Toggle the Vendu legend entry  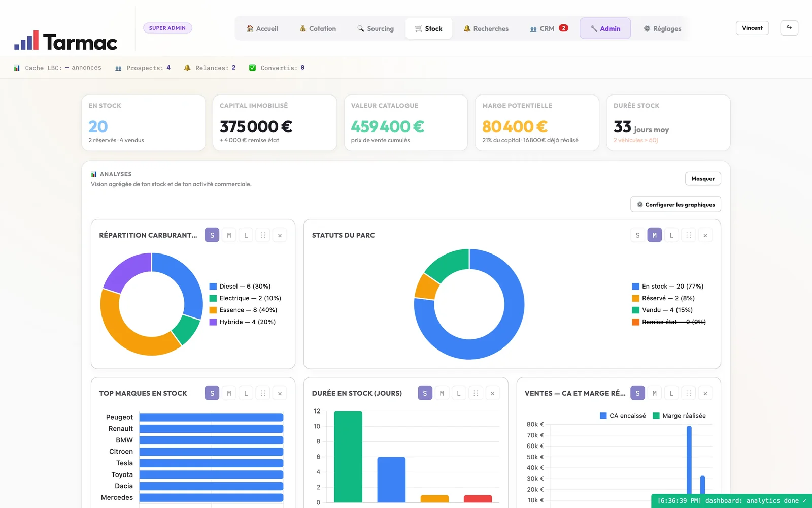coord(662,310)
